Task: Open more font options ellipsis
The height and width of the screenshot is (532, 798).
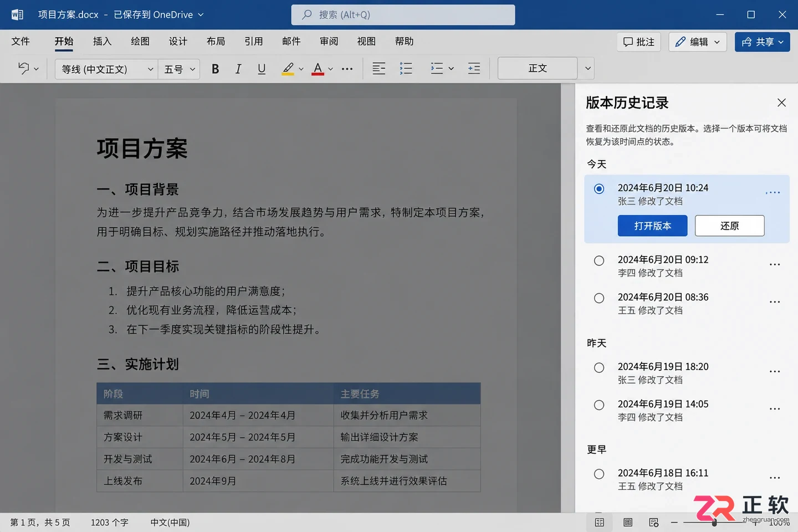Action: [x=347, y=69]
